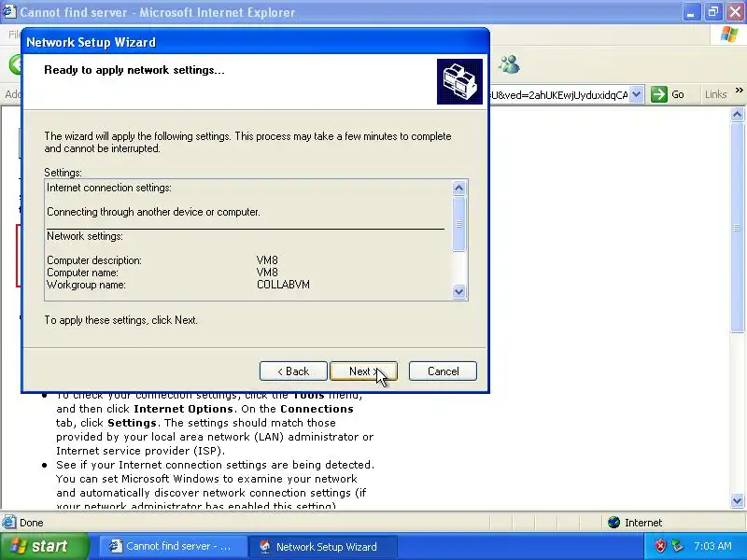Image resolution: width=747 pixels, height=560 pixels.
Task: Click the network connection tray icon
Action: click(677, 546)
